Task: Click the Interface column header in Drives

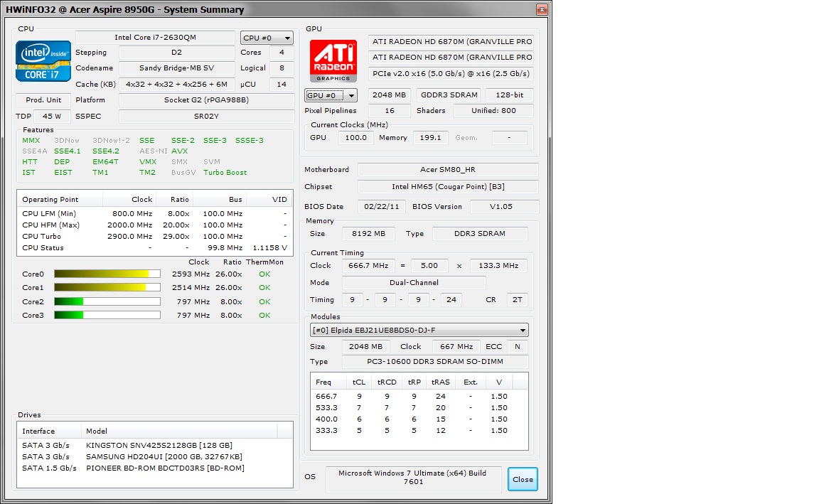Action: pyautogui.click(x=49, y=431)
